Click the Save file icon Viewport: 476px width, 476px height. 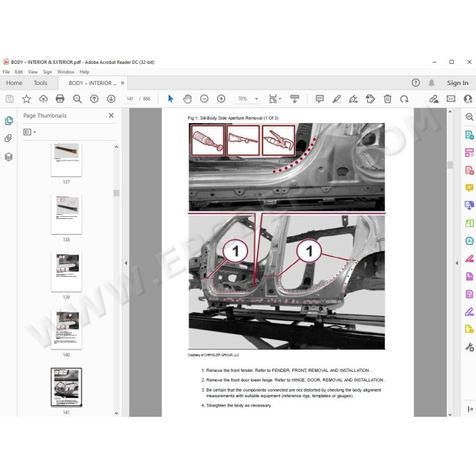point(10,99)
